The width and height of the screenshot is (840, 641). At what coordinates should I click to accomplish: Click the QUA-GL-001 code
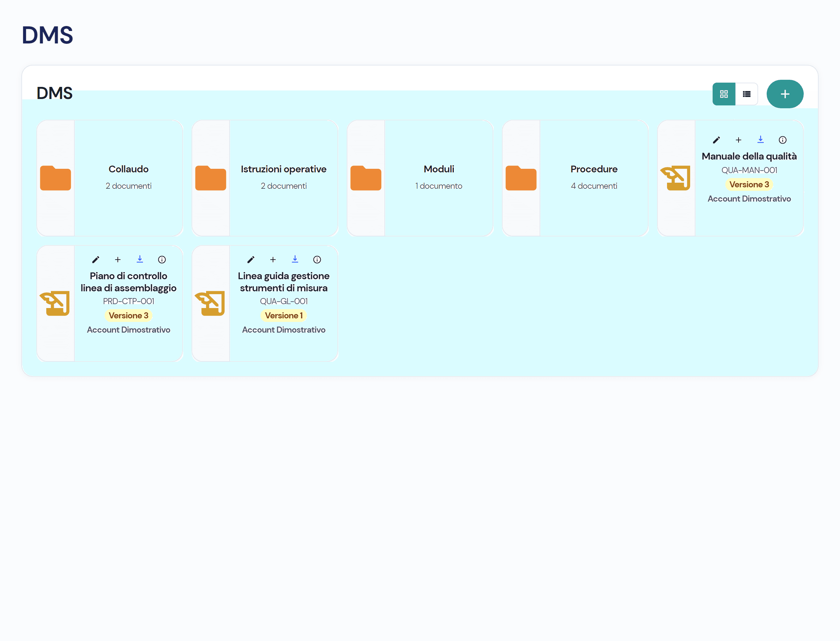[x=284, y=301]
